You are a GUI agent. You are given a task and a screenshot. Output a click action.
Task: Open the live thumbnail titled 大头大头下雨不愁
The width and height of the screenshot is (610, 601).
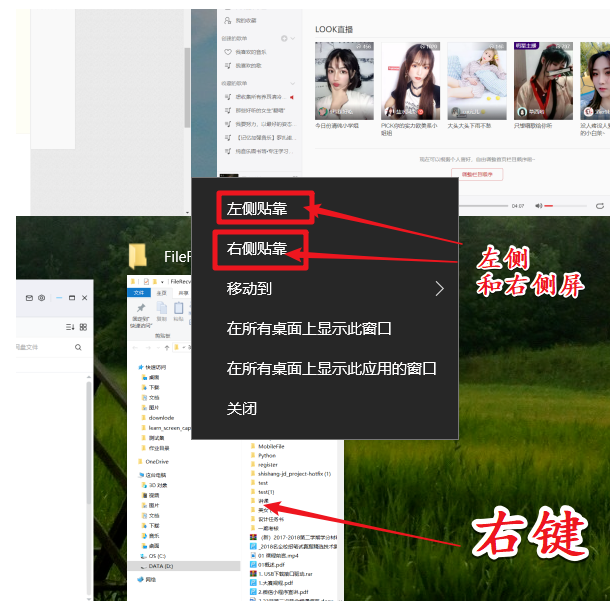pyautogui.click(x=477, y=81)
